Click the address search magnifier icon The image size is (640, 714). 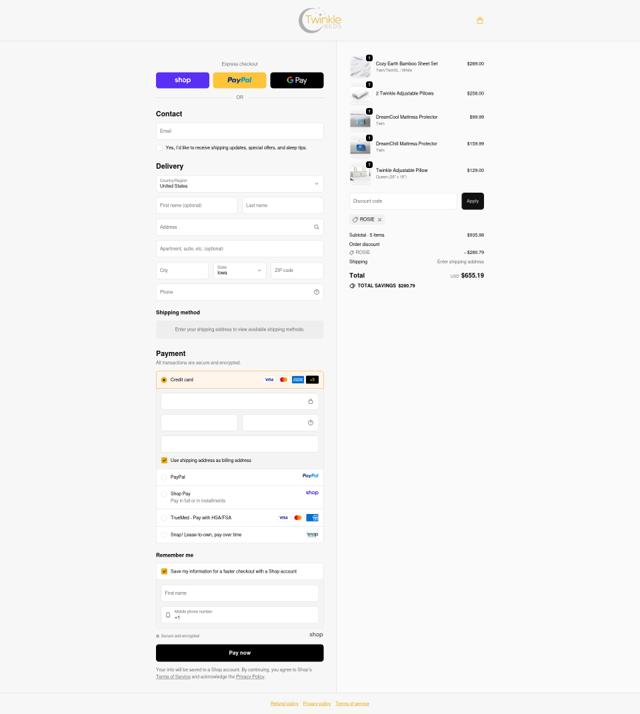(316, 227)
